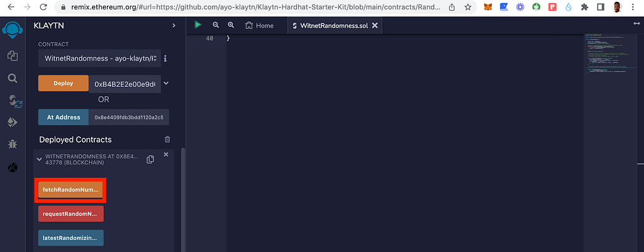Show contract info icon beside dropdown
The height and width of the screenshot is (252, 644).
165,58
